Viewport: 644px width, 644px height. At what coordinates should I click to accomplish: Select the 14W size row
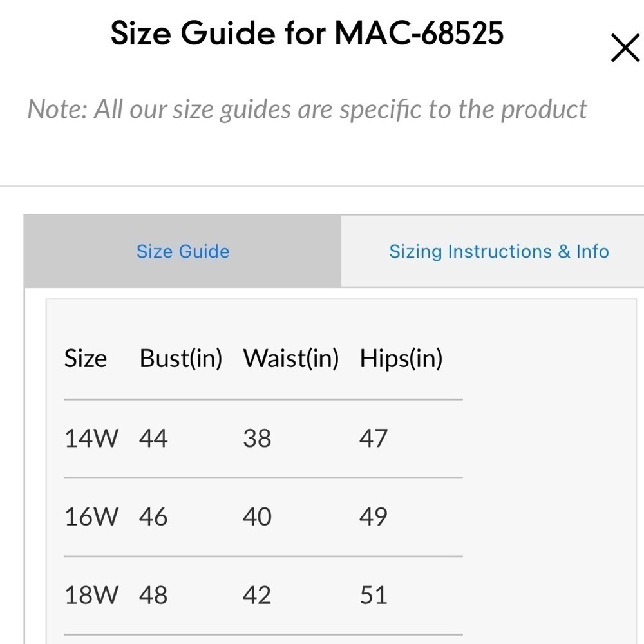click(263, 438)
